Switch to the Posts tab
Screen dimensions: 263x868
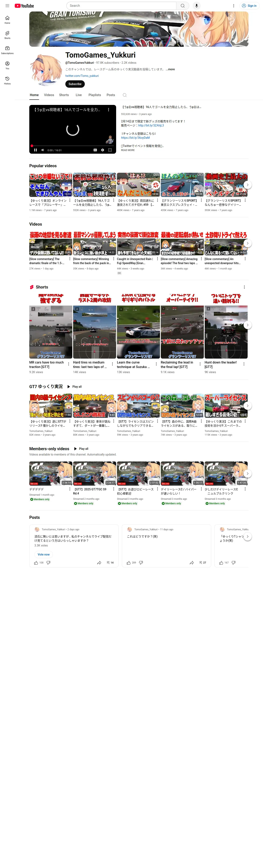[111, 95]
